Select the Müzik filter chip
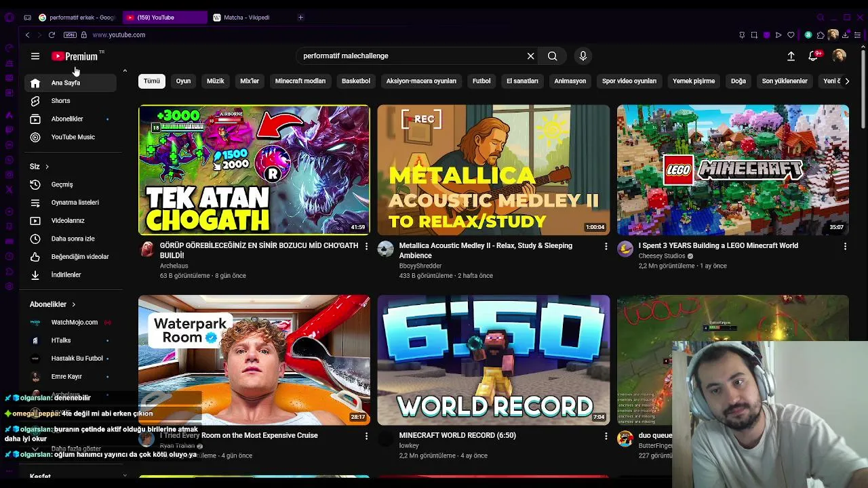This screenshot has width=868, height=488. 216,81
